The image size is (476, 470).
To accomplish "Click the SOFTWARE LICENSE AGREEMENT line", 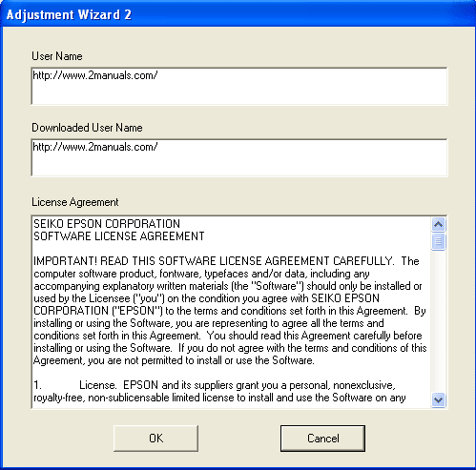I will tap(119, 236).
